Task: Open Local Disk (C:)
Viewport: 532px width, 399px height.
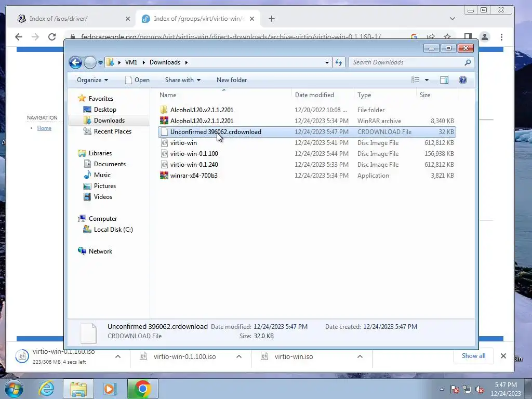Action: (113, 230)
